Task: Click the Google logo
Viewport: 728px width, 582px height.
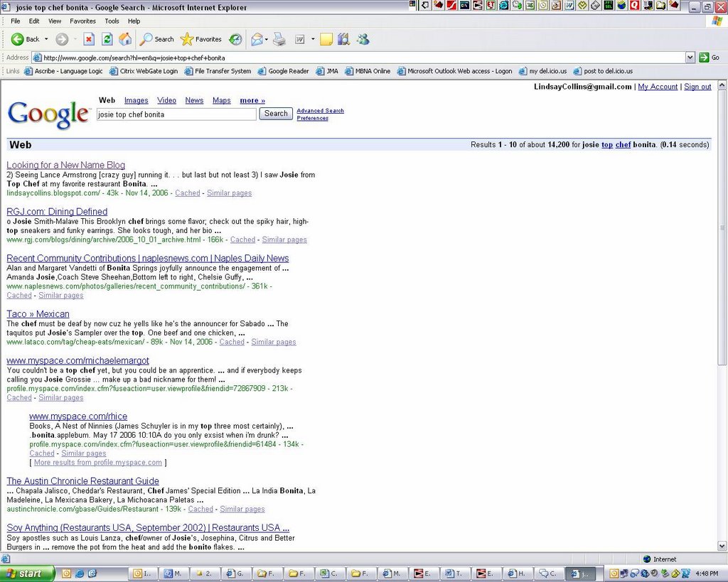Action: (48, 114)
